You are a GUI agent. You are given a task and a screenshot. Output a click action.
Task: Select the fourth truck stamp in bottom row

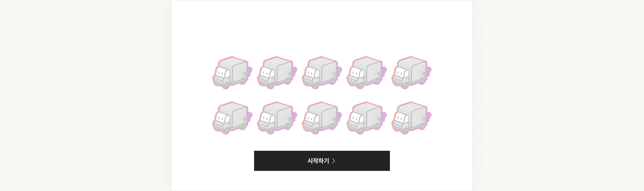pyautogui.click(x=367, y=118)
